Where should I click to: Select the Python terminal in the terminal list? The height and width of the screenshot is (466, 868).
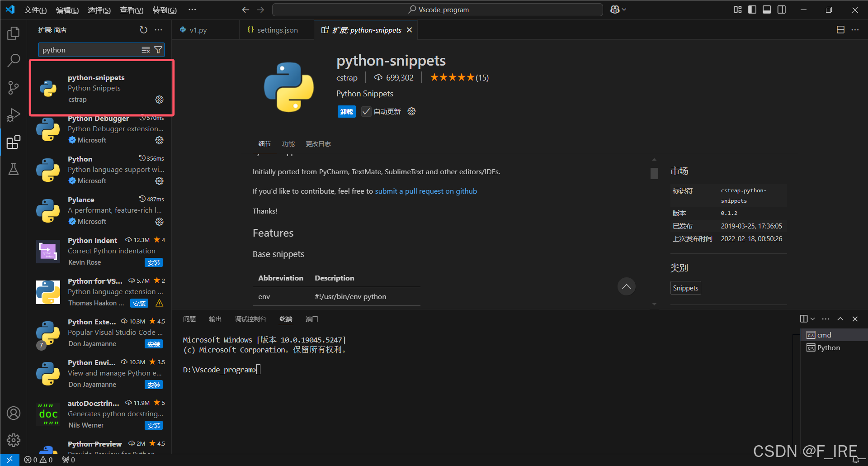828,347
